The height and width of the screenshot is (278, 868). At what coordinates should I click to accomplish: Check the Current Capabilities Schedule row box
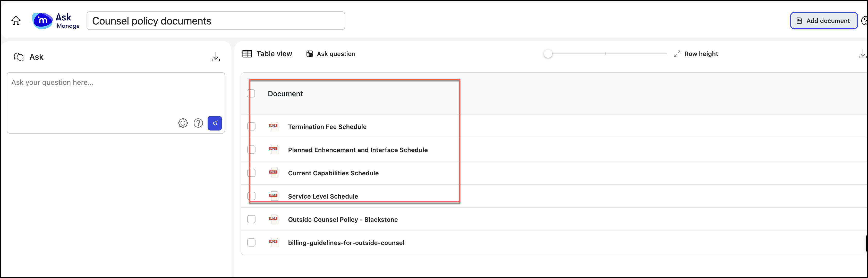click(x=251, y=173)
